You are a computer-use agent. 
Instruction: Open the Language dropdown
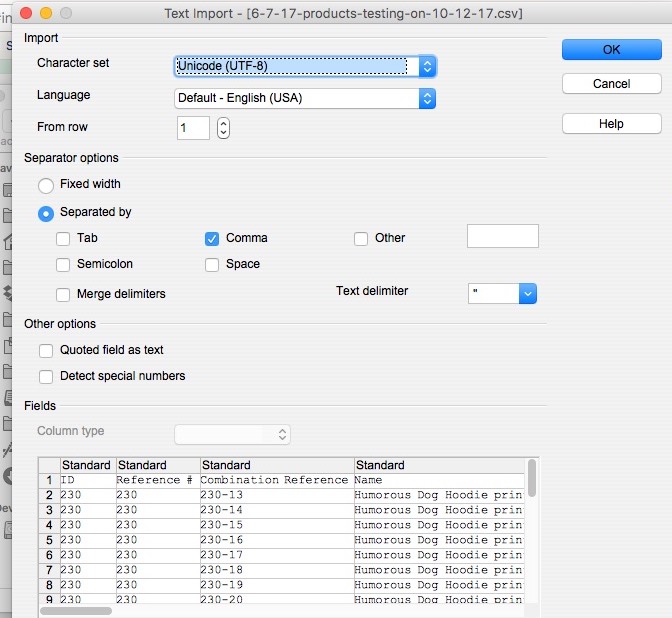click(305, 98)
